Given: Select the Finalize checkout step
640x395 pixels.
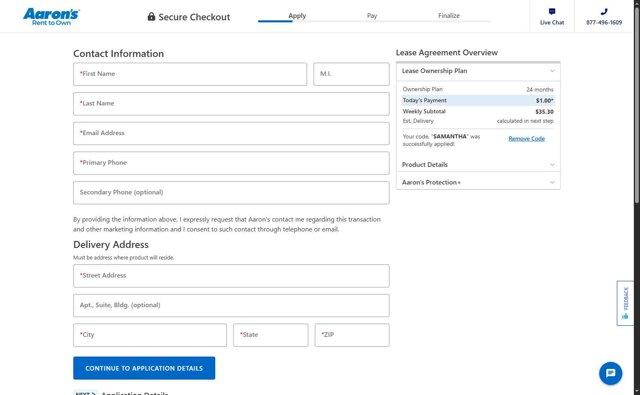Looking at the screenshot, I should click(x=449, y=16).
